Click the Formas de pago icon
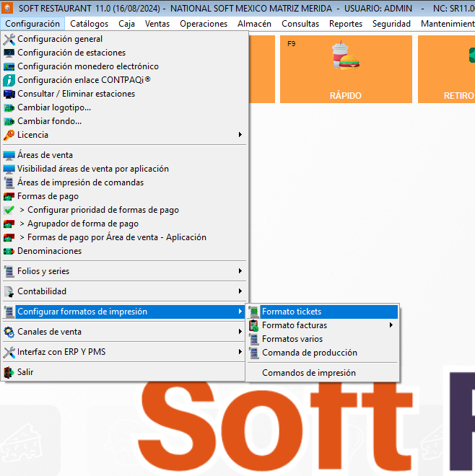This screenshot has width=475, height=476. [9, 196]
